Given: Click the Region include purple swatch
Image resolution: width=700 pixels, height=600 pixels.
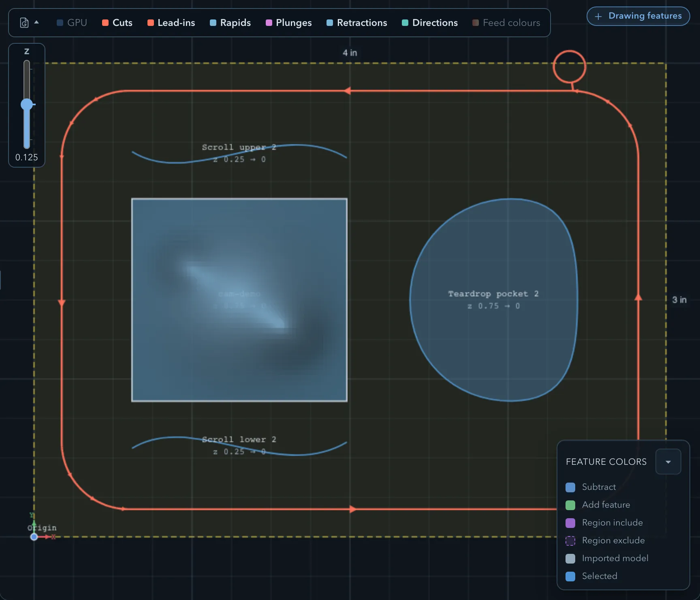Looking at the screenshot, I should point(570,523).
